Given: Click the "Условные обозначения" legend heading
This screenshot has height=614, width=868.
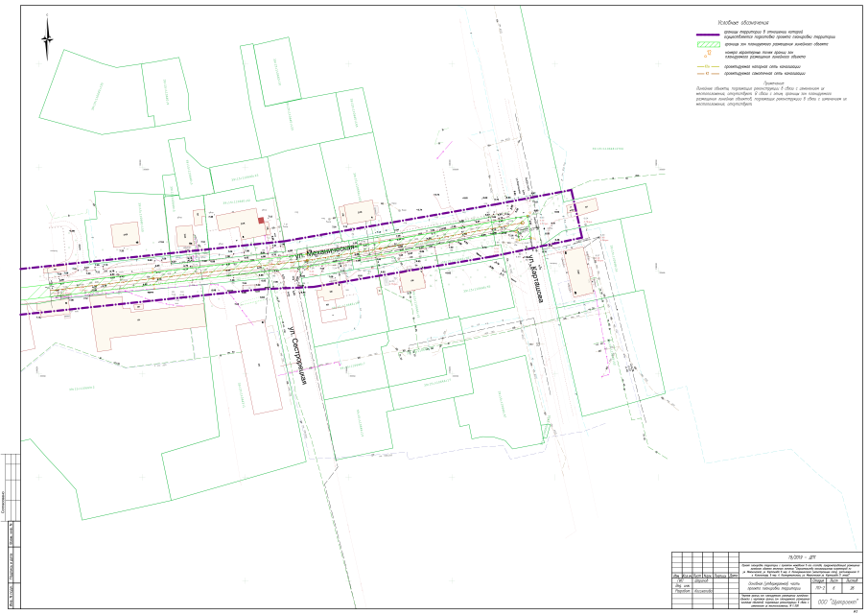Looking at the screenshot, I should (x=737, y=22).
